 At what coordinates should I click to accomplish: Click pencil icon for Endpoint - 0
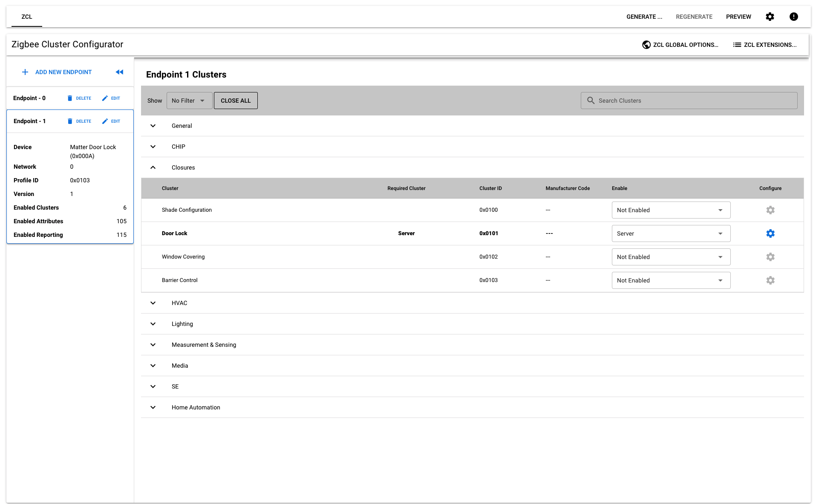(105, 98)
